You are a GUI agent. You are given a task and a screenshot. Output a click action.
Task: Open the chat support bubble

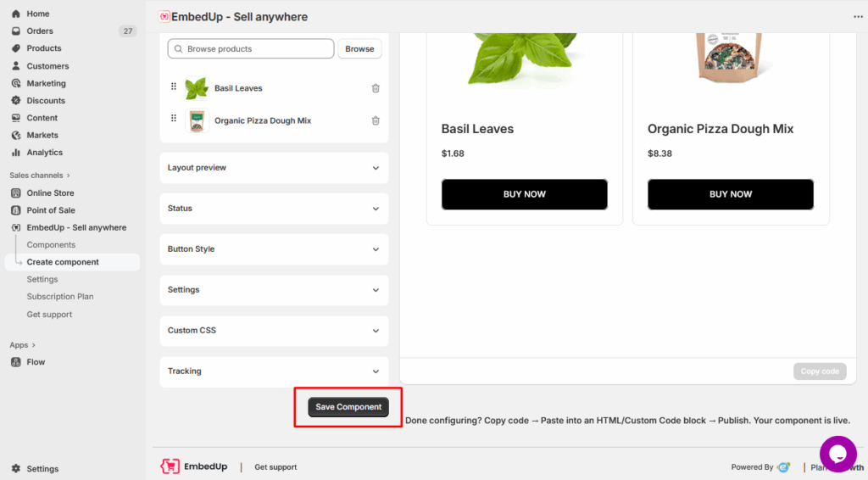coord(837,454)
